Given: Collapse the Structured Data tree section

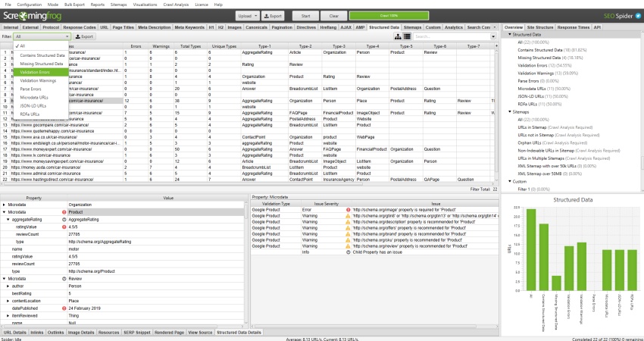Looking at the screenshot, I should tap(508, 34).
